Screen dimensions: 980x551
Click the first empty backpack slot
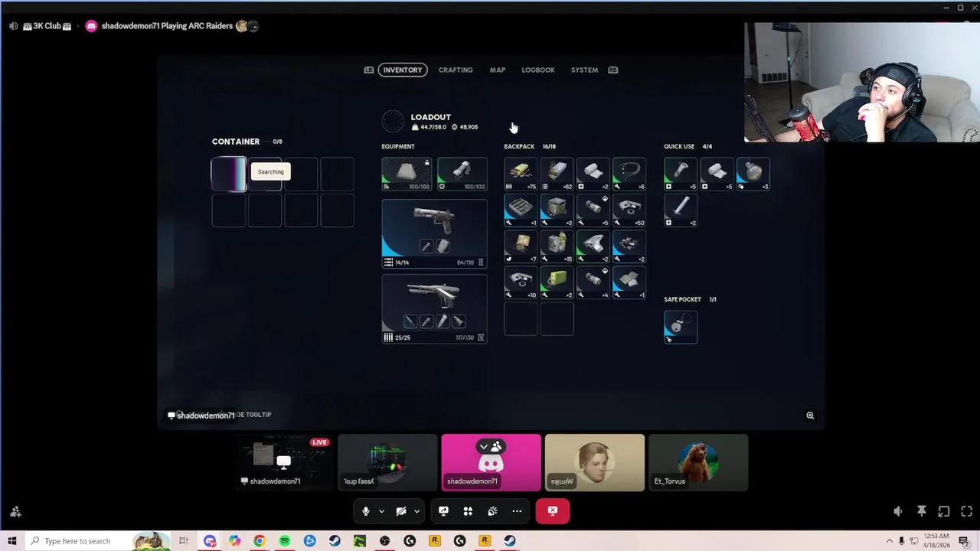521,318
